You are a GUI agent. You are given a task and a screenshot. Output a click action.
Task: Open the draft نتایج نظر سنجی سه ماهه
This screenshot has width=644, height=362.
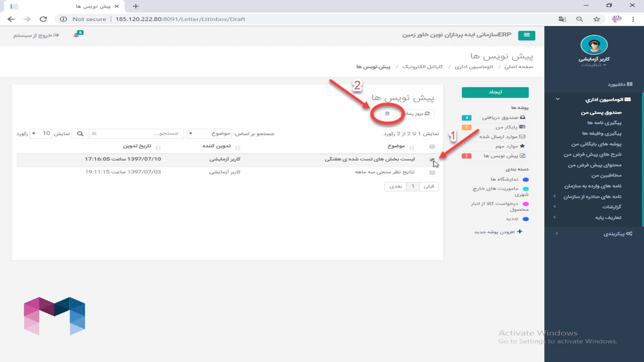point(384,172)
